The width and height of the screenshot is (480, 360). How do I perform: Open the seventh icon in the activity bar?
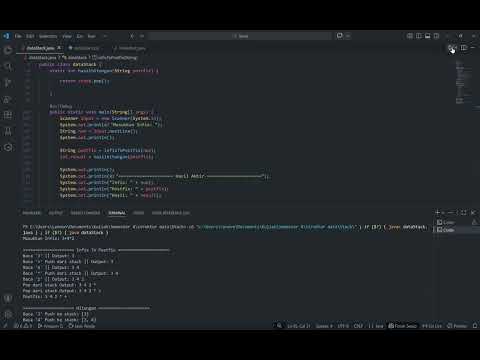click(8, 147)
